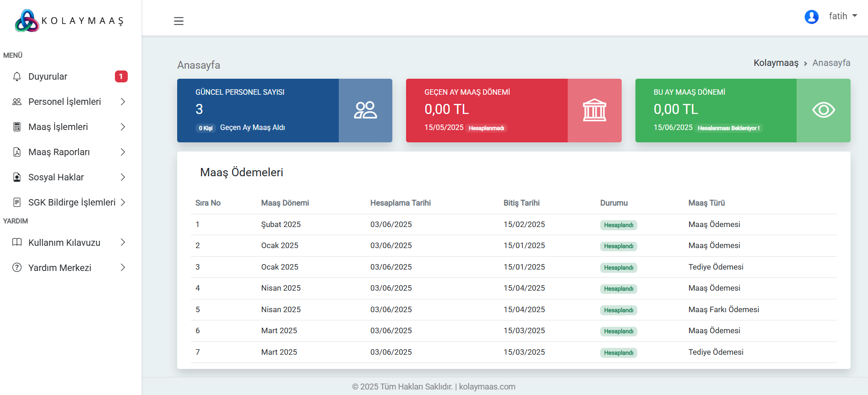Open the Yardım Merkezi menu item

pos(60,268)
